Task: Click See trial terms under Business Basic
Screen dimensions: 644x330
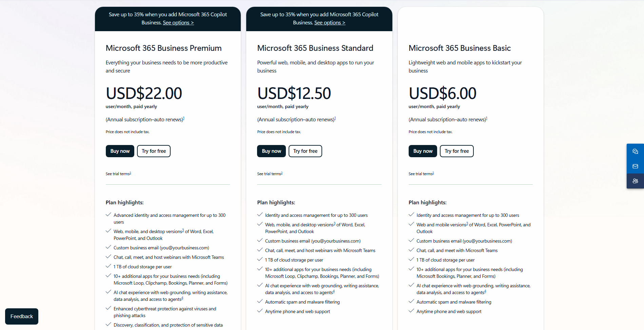Action: point(421,173)
